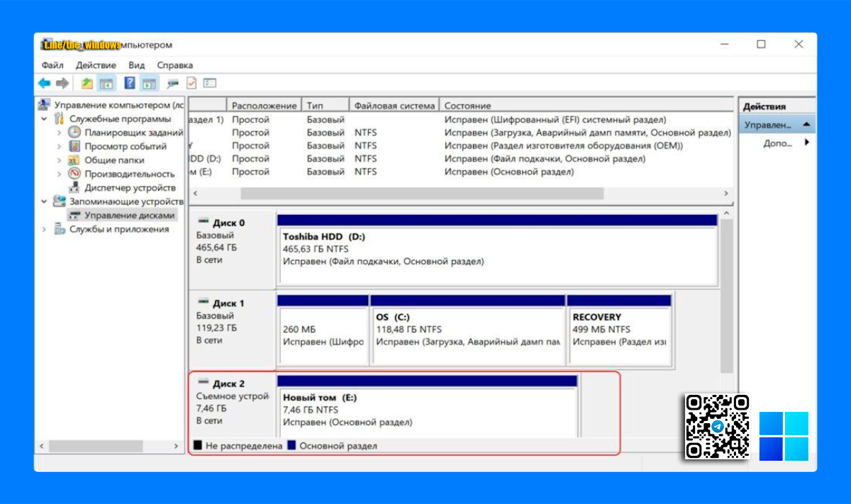851x504 pixels.
Task: Select the Новый том (E:) partition block
Action: (427, 407)
